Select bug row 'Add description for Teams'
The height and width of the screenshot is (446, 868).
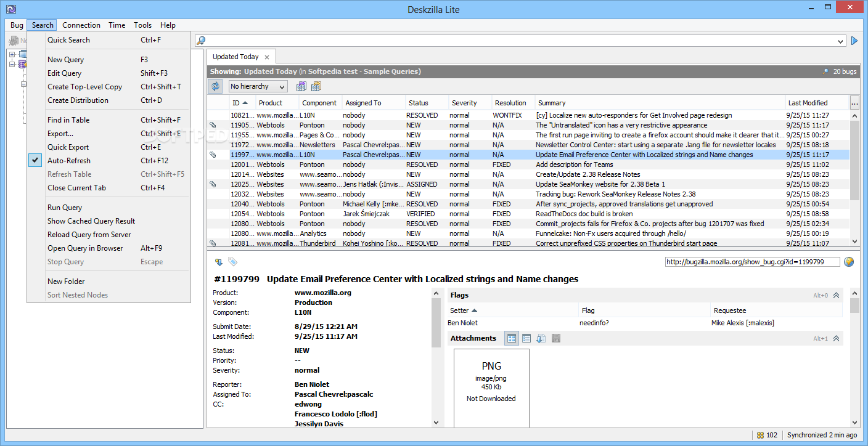click(x=528, y=164)
